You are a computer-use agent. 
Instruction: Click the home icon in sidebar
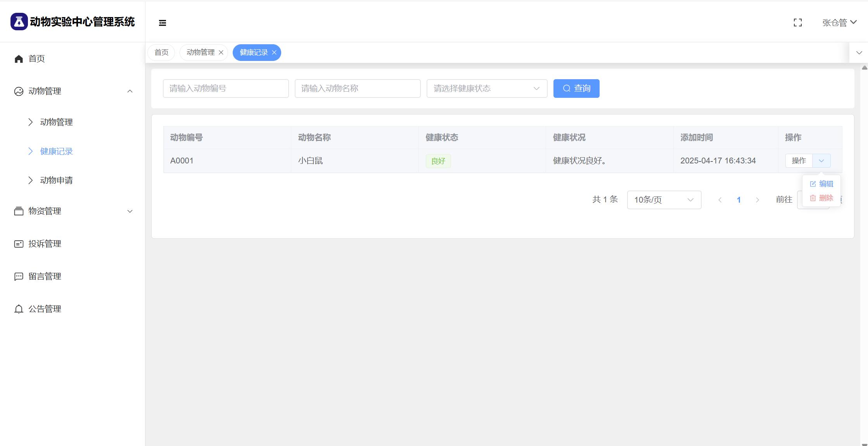tap(19, 59)
